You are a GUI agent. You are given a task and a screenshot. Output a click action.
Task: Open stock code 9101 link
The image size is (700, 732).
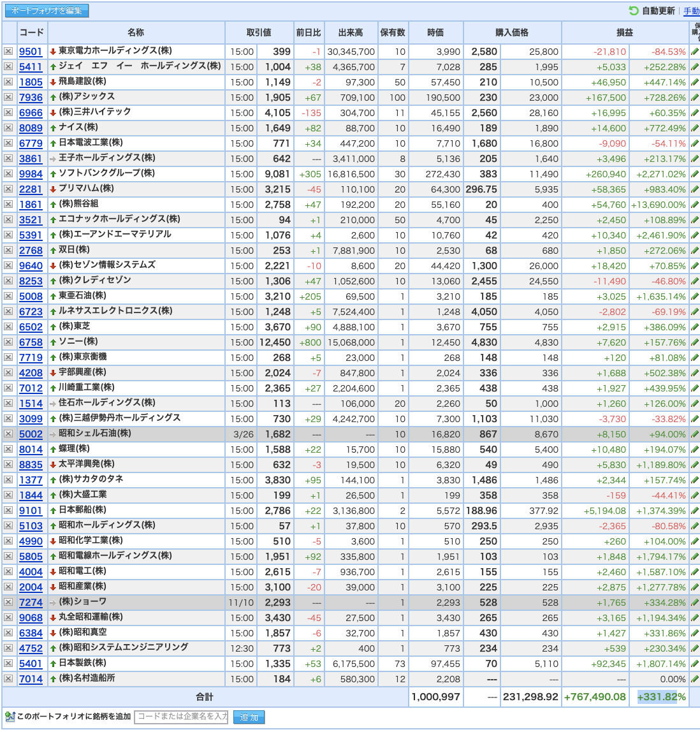(x=31, y=511)
